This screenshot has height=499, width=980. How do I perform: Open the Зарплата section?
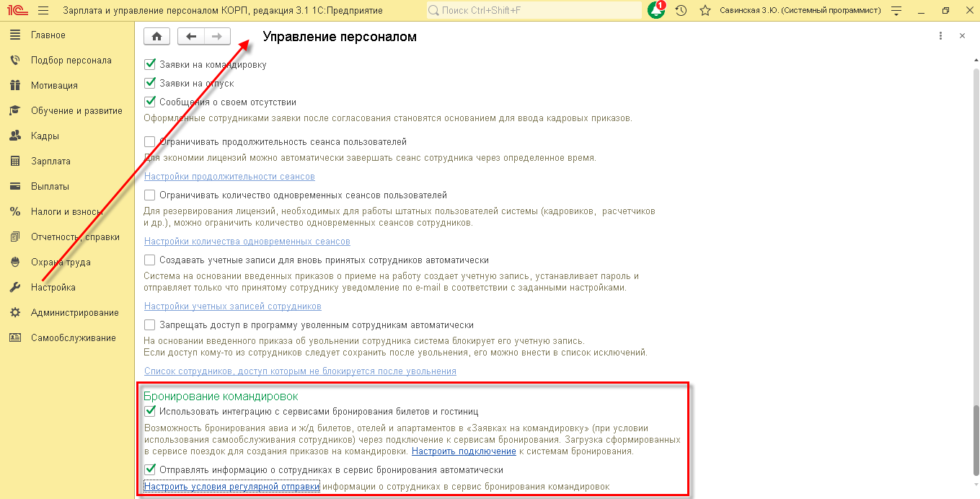(68, 162)
